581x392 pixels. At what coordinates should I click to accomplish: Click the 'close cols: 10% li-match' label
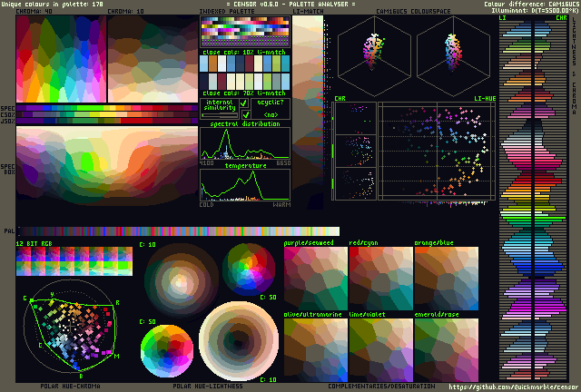pos(245,54)
